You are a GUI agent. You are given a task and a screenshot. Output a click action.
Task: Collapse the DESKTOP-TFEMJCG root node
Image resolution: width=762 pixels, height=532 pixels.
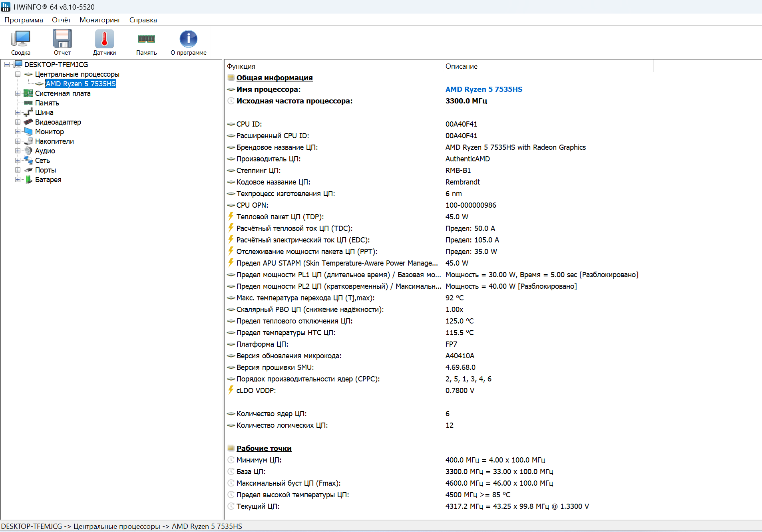coord(7,65)
